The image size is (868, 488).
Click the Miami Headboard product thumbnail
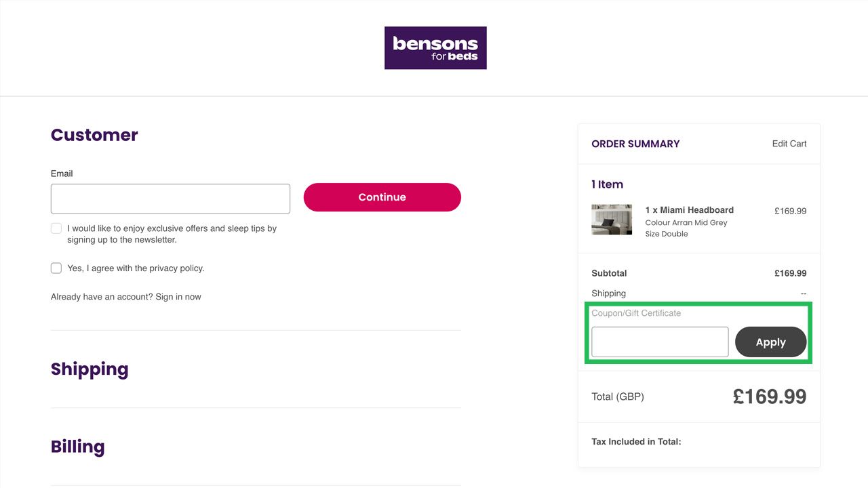pos(612,220)
